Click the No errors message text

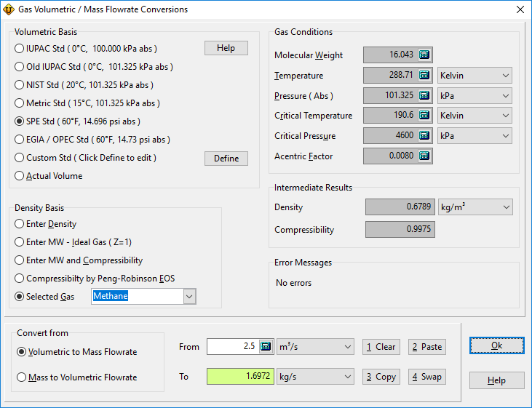click(293, 283)
